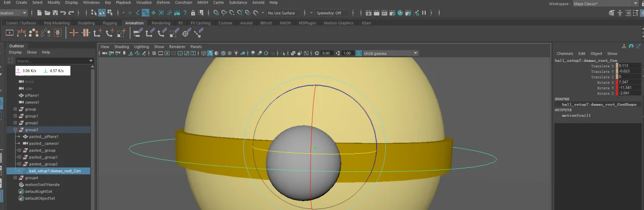
Task: Open Channels menu in Channel Box
Action: pos(565,53)
